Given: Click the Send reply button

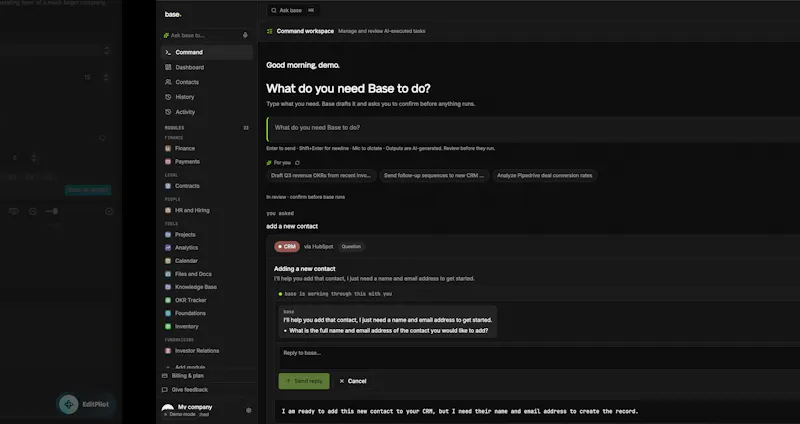Looking at the screenshot, I should tap(304, 381).
